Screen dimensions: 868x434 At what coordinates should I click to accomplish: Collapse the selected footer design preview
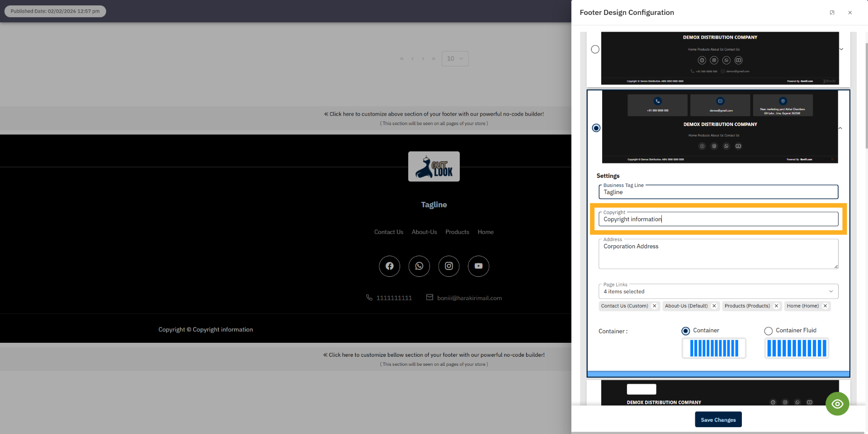[840, 128]
